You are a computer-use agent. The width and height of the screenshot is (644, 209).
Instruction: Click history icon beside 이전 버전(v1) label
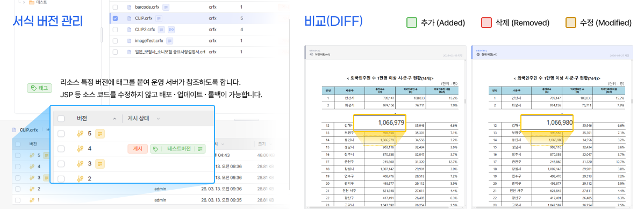[x=311, y=54]
